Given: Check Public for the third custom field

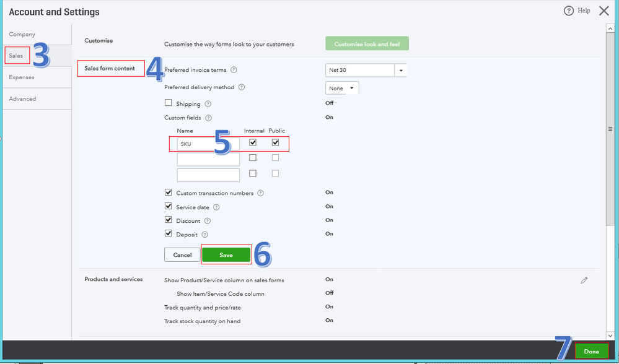Looking at the screenshot, I should click(275, 173).
